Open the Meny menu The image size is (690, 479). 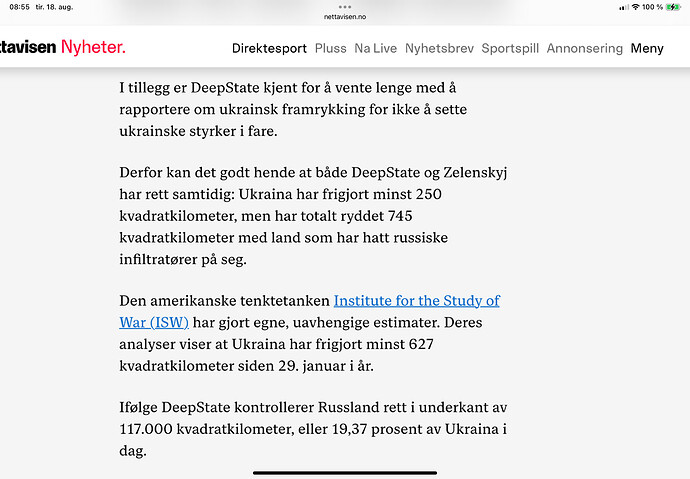coord(647,48)
